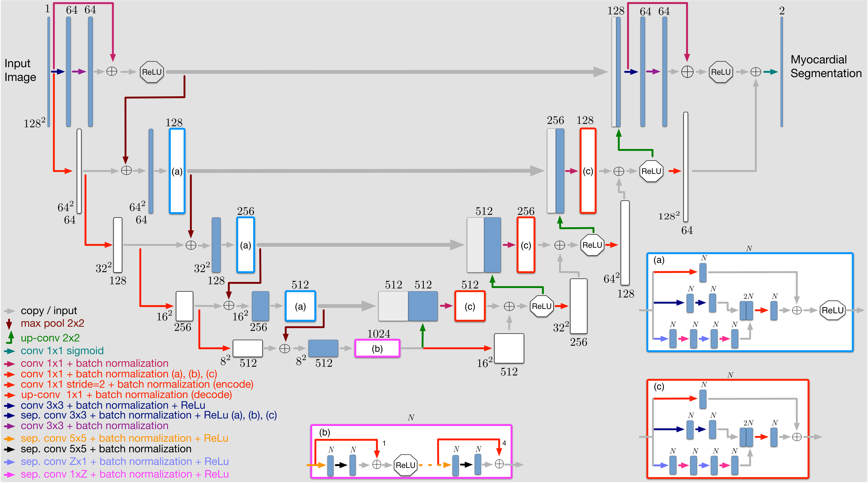Click the thin blue output layer labeled 2
Viewport: 868px width, 483px height.
coord(782,72)
